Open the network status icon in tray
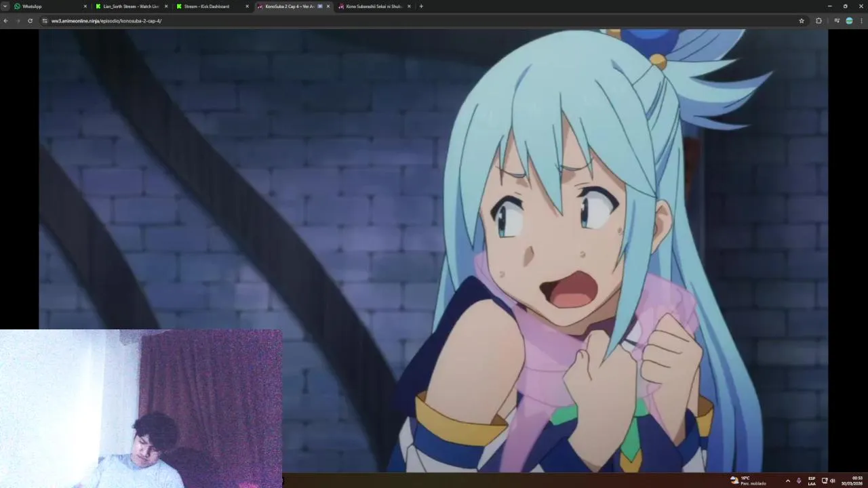This screenshot has height=488, width=868. [825, 481]
